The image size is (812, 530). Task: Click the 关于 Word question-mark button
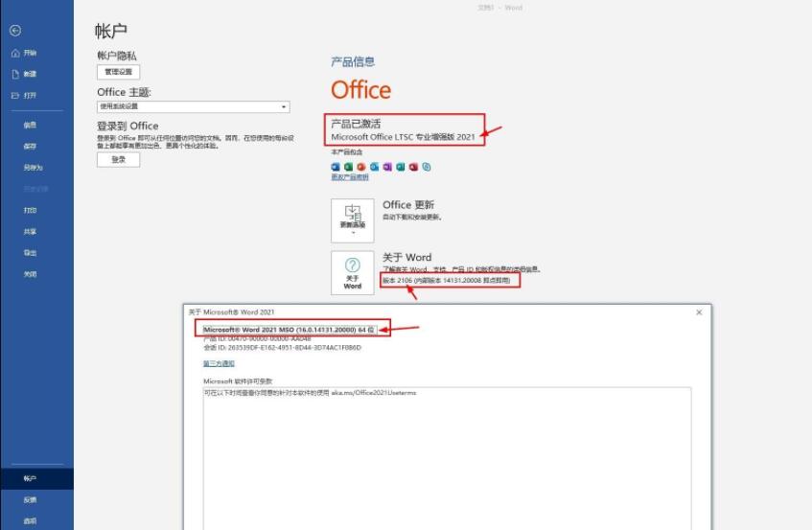pos(353,273)
